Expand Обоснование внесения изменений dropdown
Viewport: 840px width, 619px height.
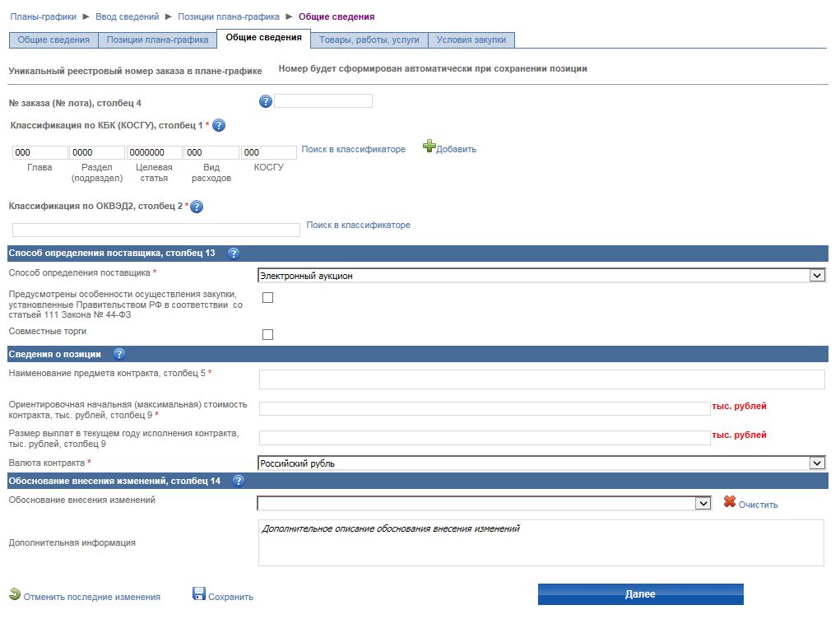tap(702, 503)
